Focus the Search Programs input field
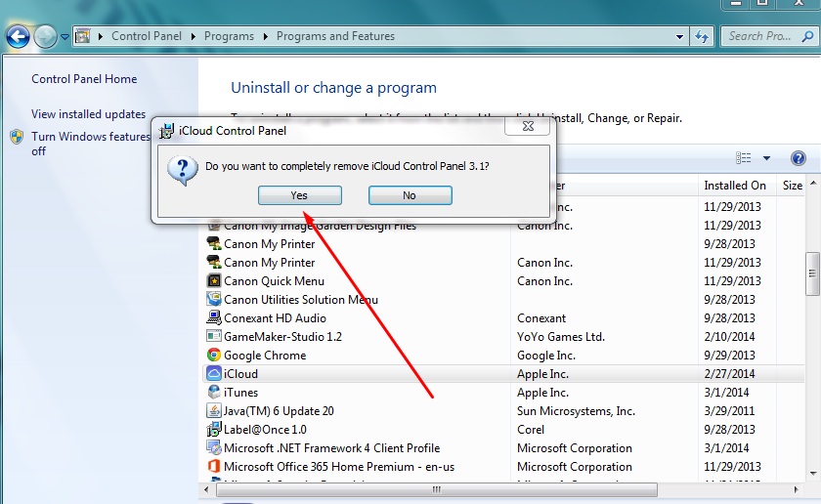 click(760, 36)
